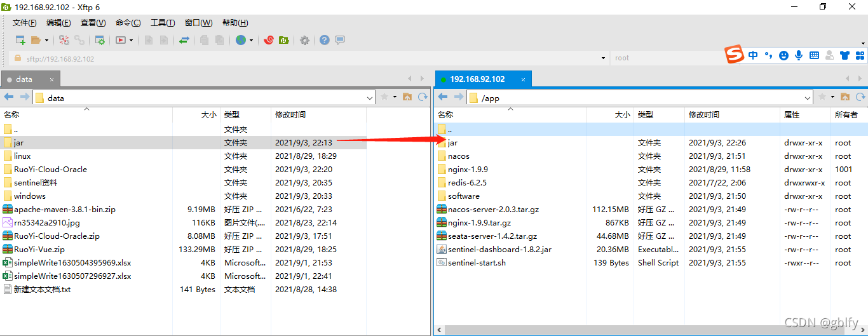Click the red swirl Xshell icon
This screenshot has height=336, width=868.
pyautogui.click(x=269, y=40)
